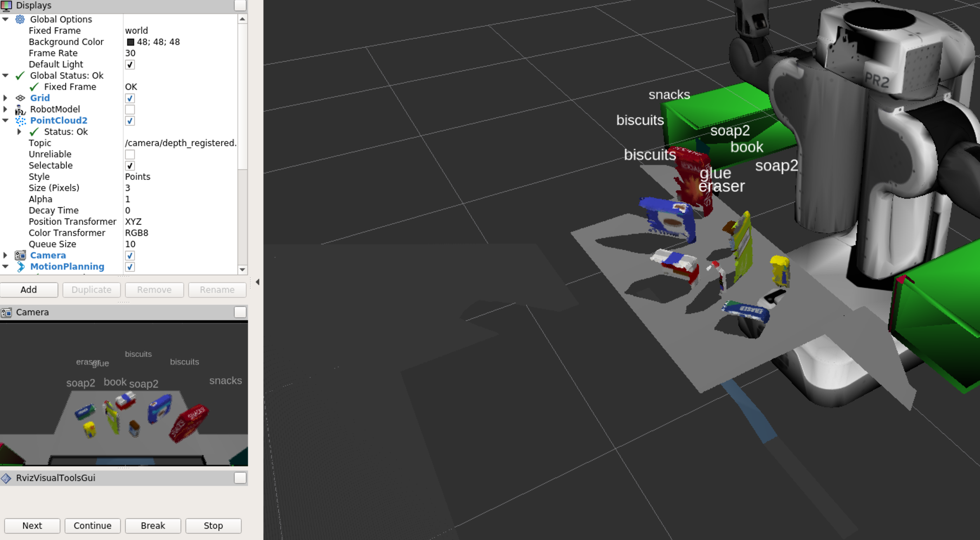
Task: Toggle the Unreliable checkbox
Action: point(130,154)
